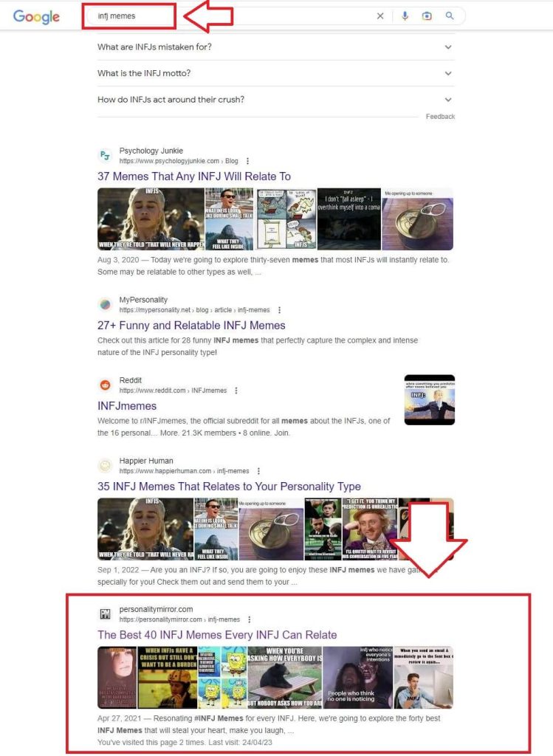This screenshot has height=756, width=553.
Task: Expand "What are INFJs mistaken for?"
Action: click(276, 47)
